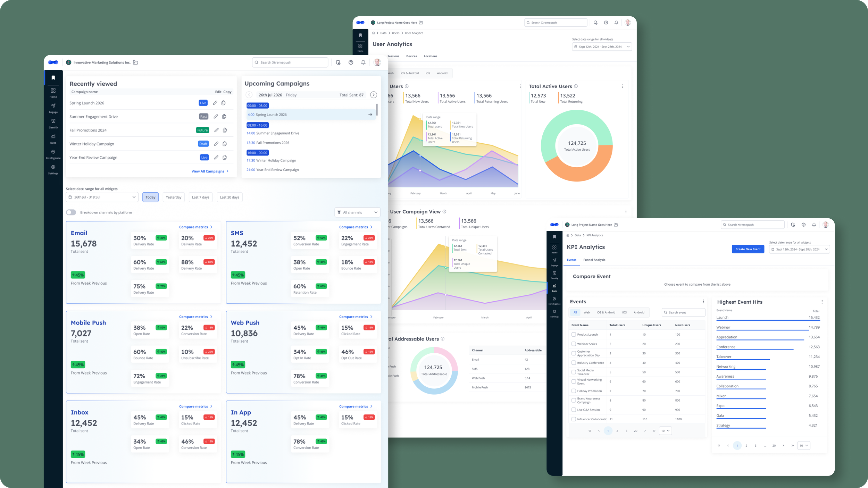The width and height of the screenshot is (868, 488).
Task: Click the Upcoming Campaigns vertical scrollbar
Action: pyautogui.click(x=377, y=110)
